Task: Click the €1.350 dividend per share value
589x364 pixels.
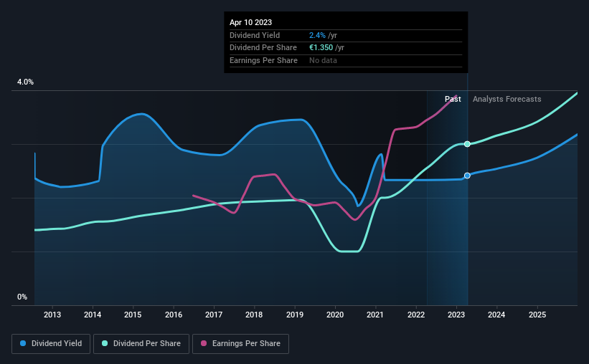Action: 321,48
